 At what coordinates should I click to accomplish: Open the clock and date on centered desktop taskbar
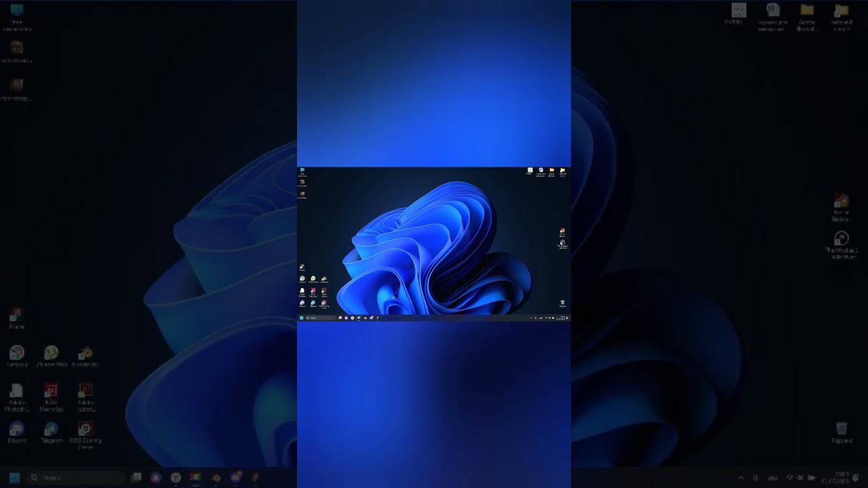click(562, 318)
